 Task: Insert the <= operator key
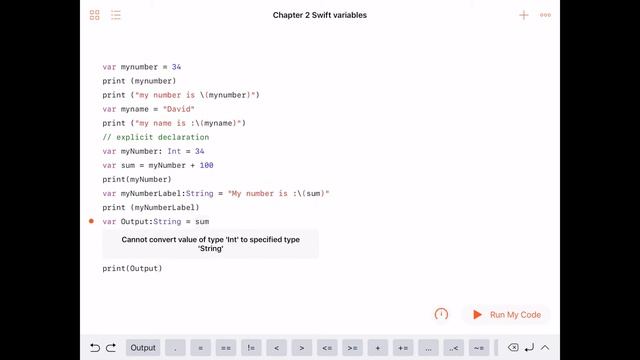click(x=327, y=348)
